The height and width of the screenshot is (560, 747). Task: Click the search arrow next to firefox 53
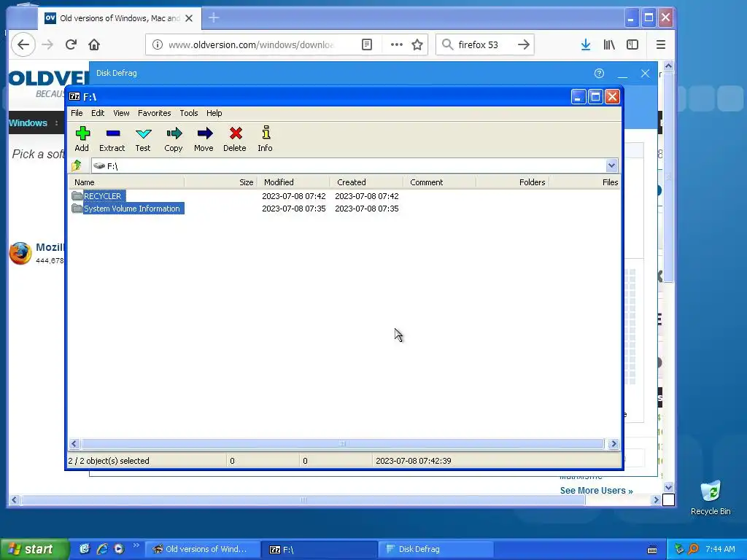tap(524, 44)
